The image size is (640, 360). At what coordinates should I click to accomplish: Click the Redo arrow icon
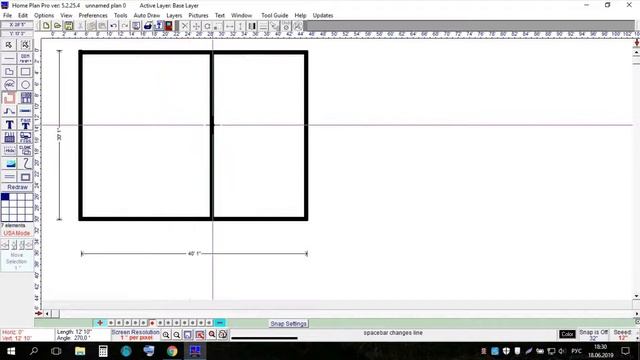point(124,26)
